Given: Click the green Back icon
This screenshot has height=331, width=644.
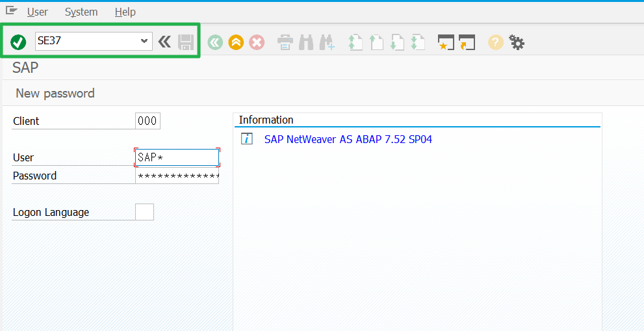Looking at the screenshot, I should (x=215, y=43).
